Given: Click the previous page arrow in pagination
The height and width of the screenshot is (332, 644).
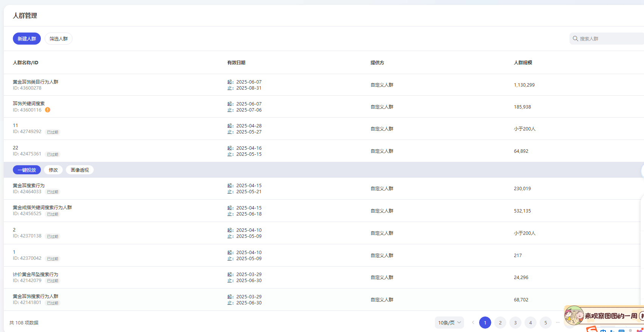Looking at the screenshot, I should tap(473, 323).
